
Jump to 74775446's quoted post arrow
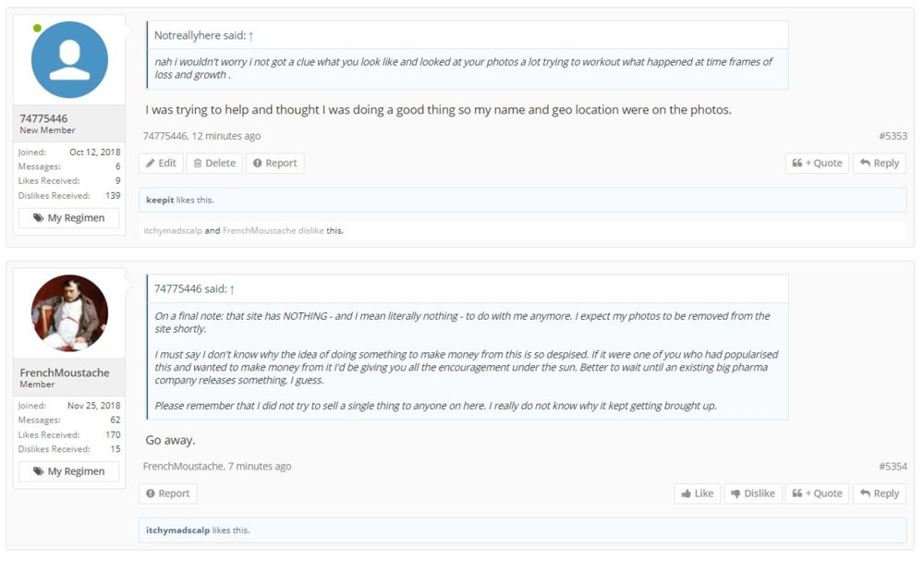click(x=232, y=289)
